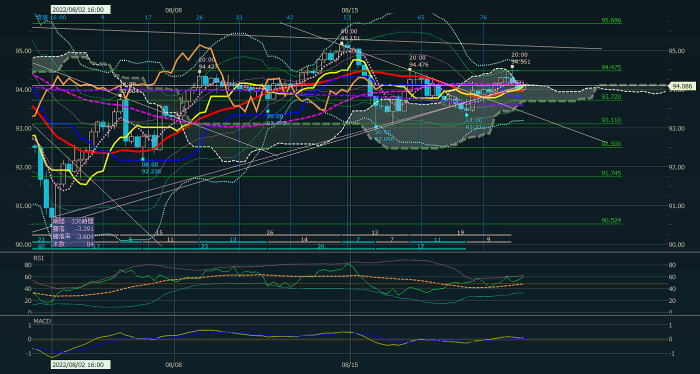The image size is (700, 374).
Task: Click the 90.00 label on right price axis
Action: [x=676, y=245]
